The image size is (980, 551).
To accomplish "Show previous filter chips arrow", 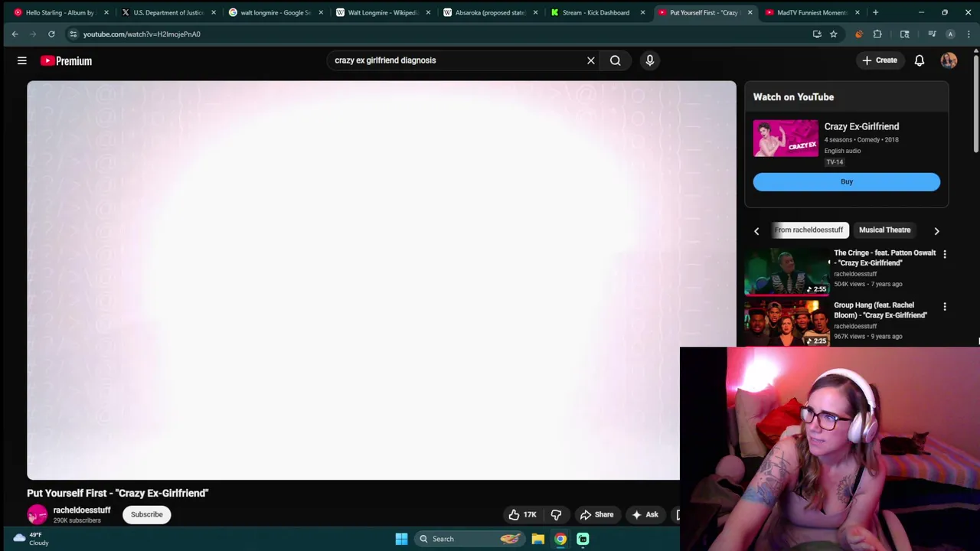I will pos(756,230).
